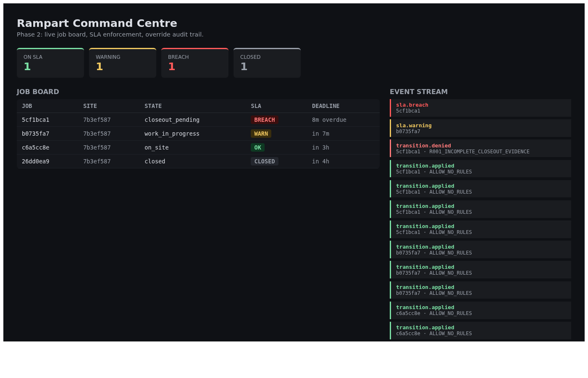Click the R001_INCOMPLETE_CLOSEOUT_EVIDENCE rule text
588x378 pixels.
(479, 152)
